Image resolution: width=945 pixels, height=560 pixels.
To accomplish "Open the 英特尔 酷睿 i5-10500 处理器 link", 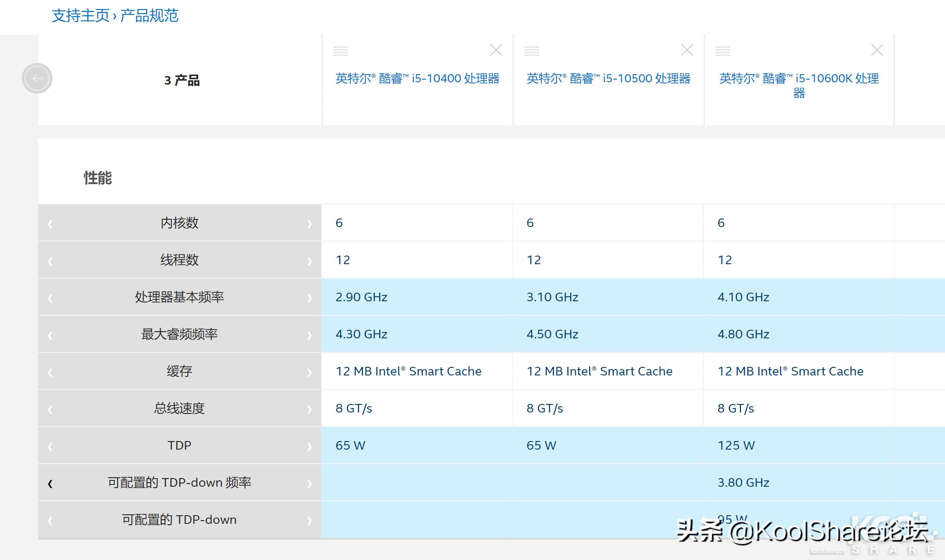I will [608, 79].
